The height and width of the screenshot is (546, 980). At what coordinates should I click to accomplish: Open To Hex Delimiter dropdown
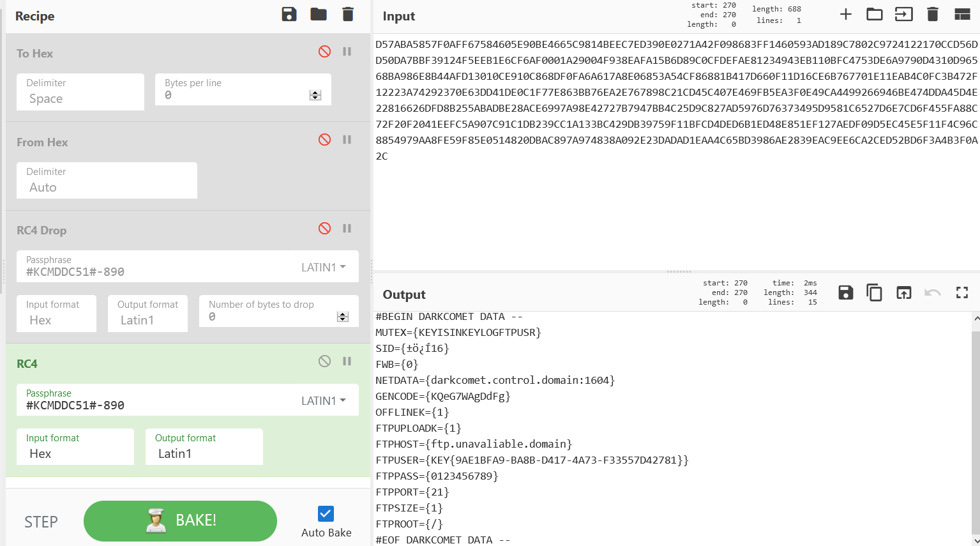click(80, 92)
